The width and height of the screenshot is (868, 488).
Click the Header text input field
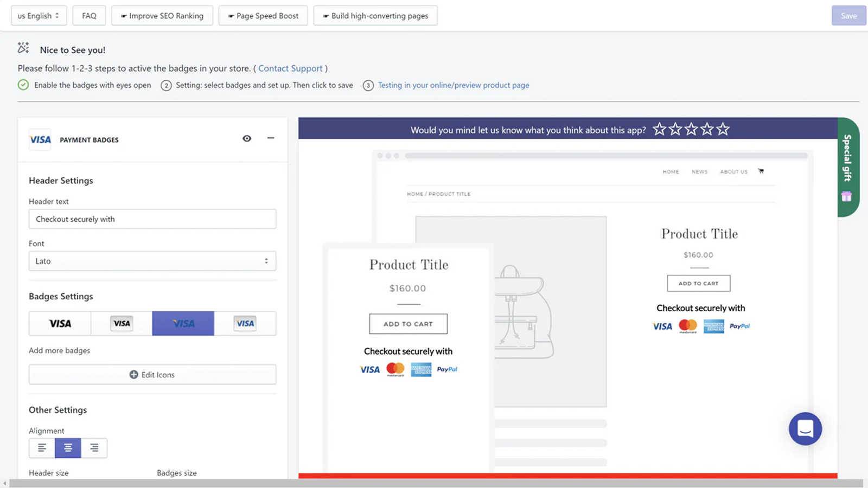click(x=152, y=219)
